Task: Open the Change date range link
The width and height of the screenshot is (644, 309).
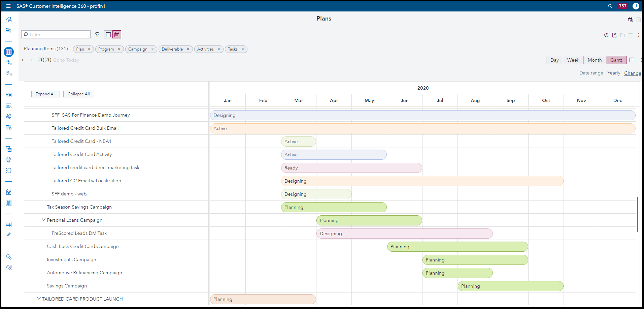Action: [633, 73]
